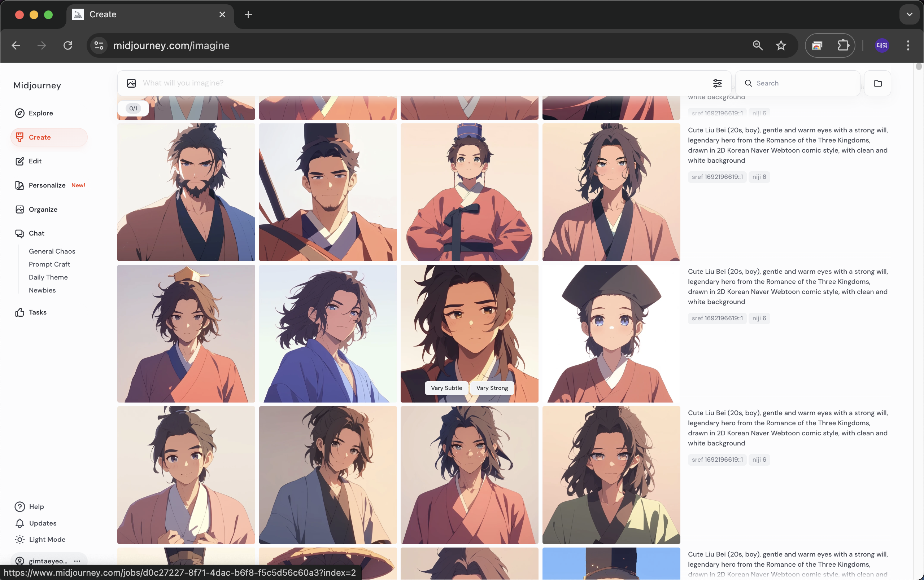Viewport: 924px width, 580px height.
Task: Open account options ellipsis menu
Action: (x=77, y=561)
